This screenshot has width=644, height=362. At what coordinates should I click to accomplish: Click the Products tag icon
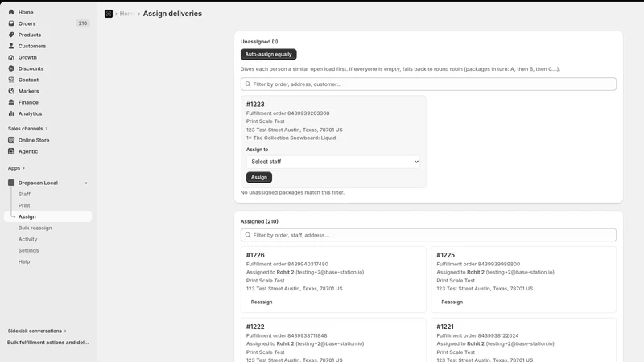coord(11,35)
